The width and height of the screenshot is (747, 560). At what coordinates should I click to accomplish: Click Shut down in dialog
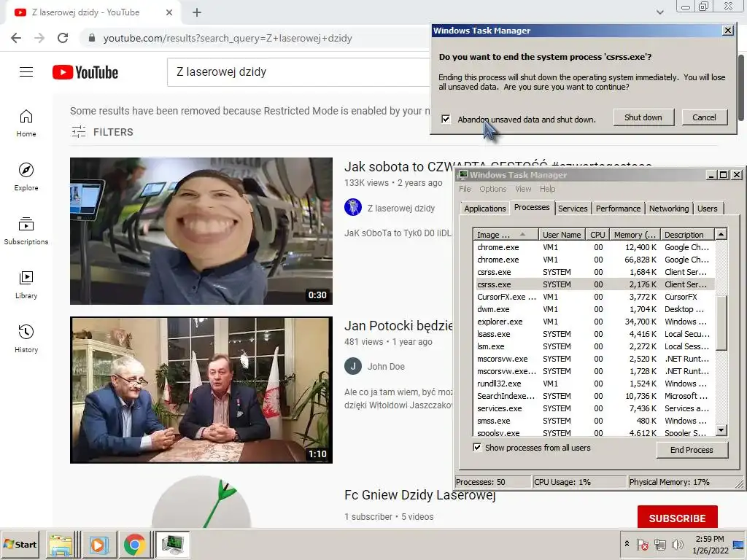pos(643,117)
